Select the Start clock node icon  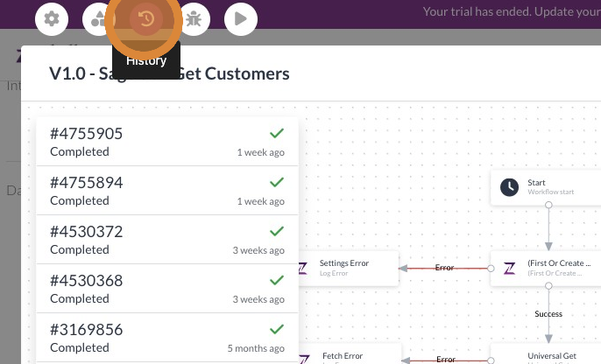(509, 187)
